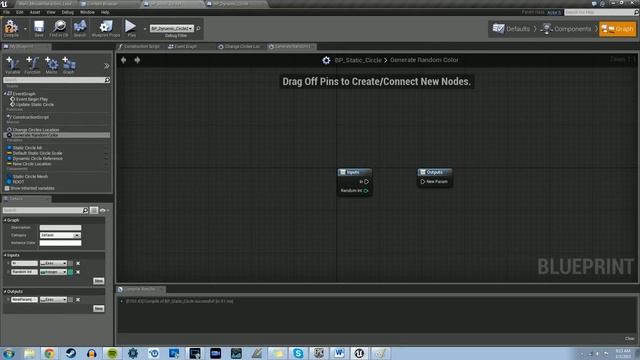Collapse the EventGraph tree item

5,94
